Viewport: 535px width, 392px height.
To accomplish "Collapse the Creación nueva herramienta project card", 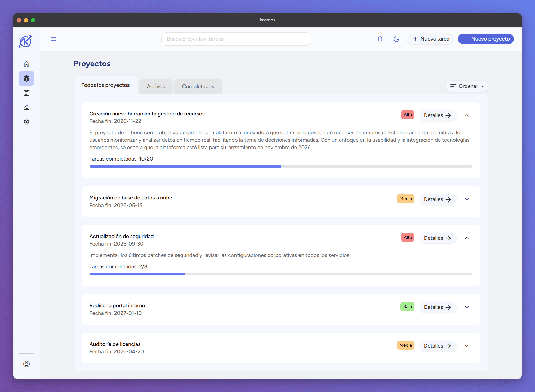I will point(467,115).
